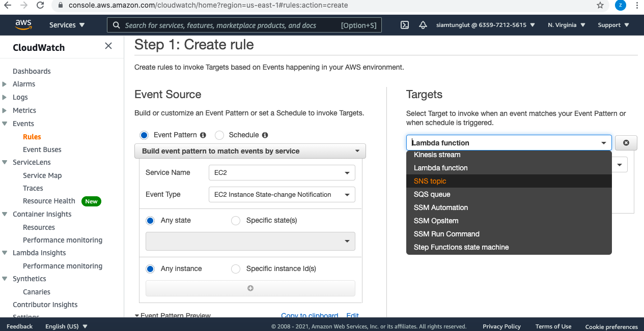
Task: Reload the page with refresh icon
Action: 40,5
